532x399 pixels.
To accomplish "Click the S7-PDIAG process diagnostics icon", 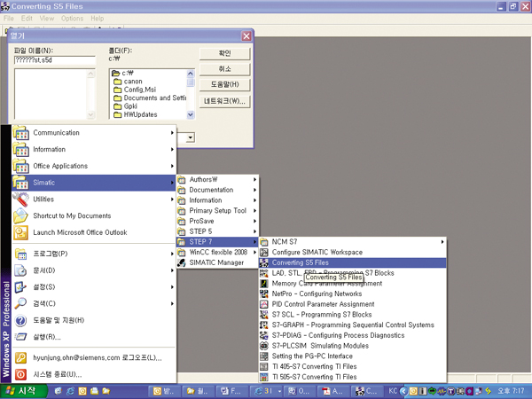I will (264, 335).
